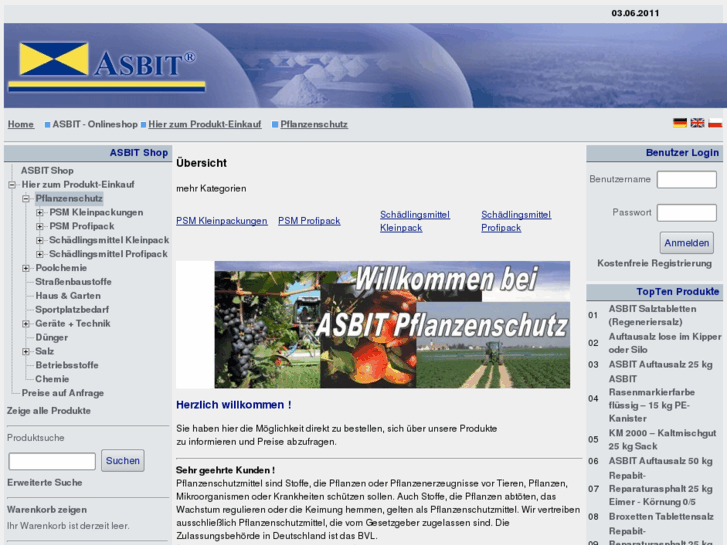Collapse the Pflanzenschutz tree node

[26, 199]
